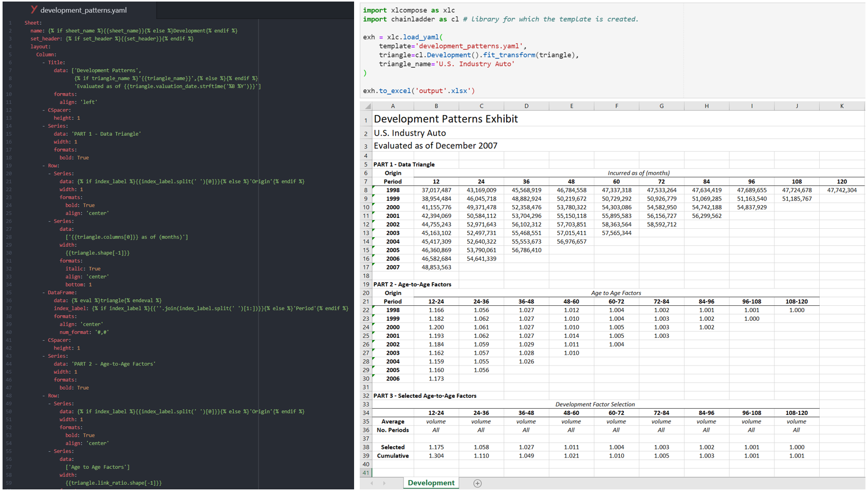Click line number 1 in the YAML editor gutter

pos(10,22)
